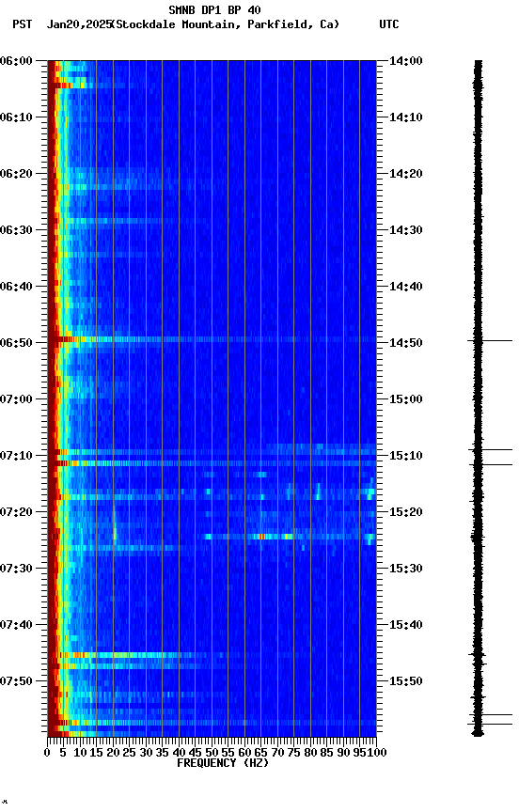Click the '07:40' PST time label

click(x=16, y=625)
